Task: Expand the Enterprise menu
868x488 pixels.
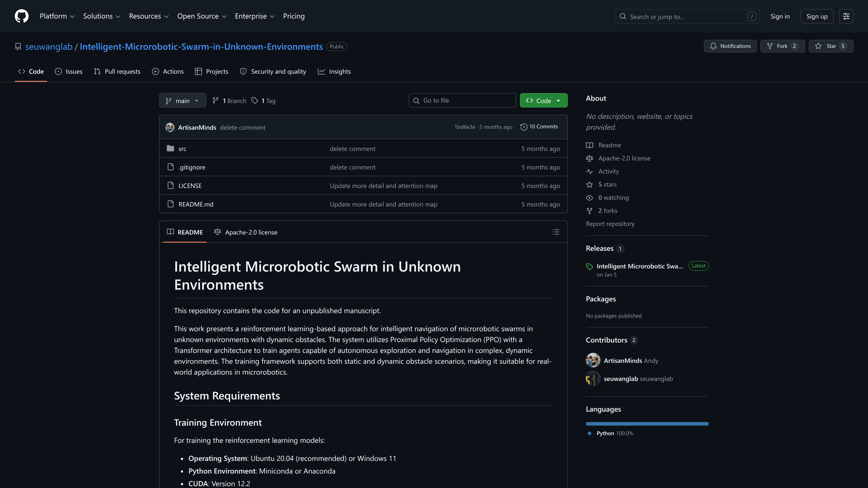Action: pos(254,16)
